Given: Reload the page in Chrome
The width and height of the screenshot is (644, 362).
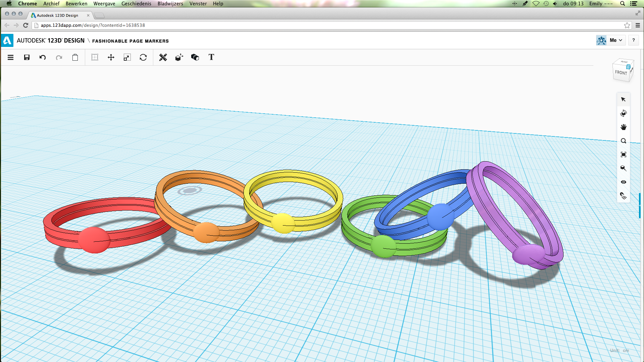Looking at the screenshot, I should (x=26, y=25).
